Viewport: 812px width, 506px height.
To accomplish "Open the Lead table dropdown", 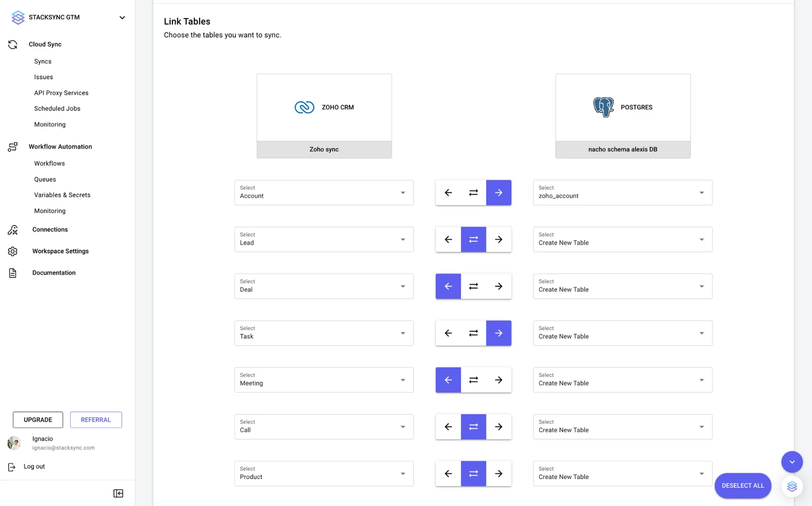I will click(x=324, y=240).
